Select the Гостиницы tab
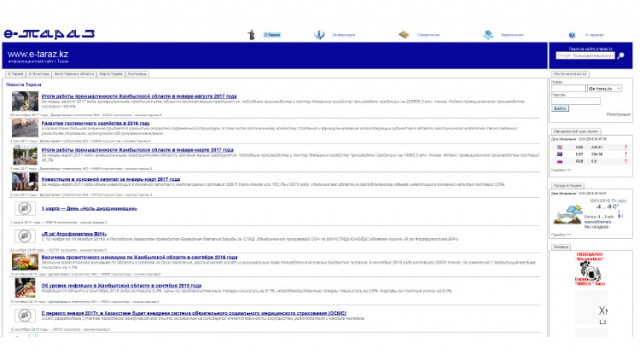The height and width of the screenshot is (360, 640). click(x=137, y=74)
